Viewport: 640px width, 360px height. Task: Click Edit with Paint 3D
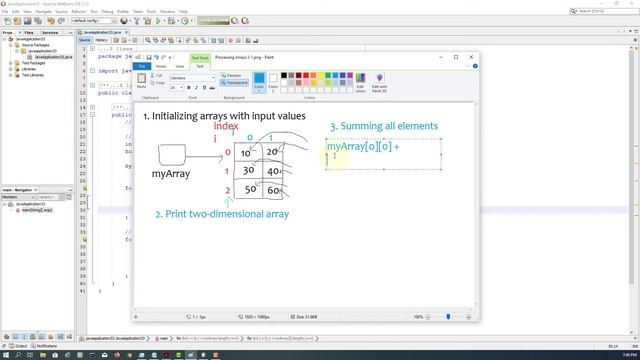tap(379, 82)
